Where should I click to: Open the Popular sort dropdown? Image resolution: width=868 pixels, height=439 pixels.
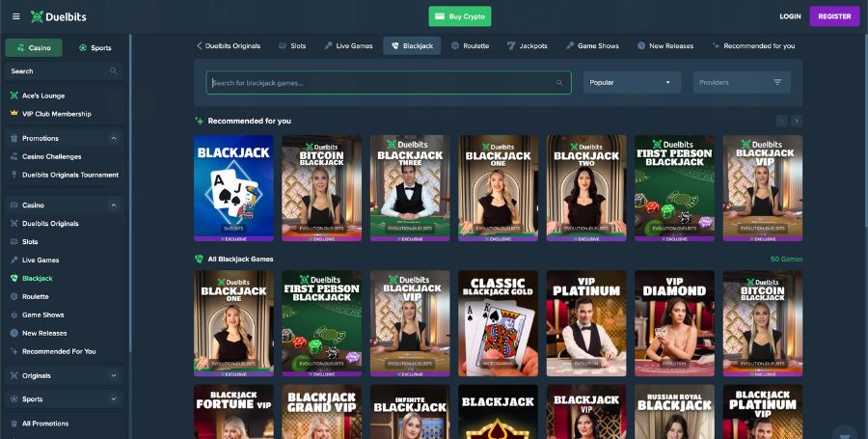pyautogui.click(x=630, y=83)
